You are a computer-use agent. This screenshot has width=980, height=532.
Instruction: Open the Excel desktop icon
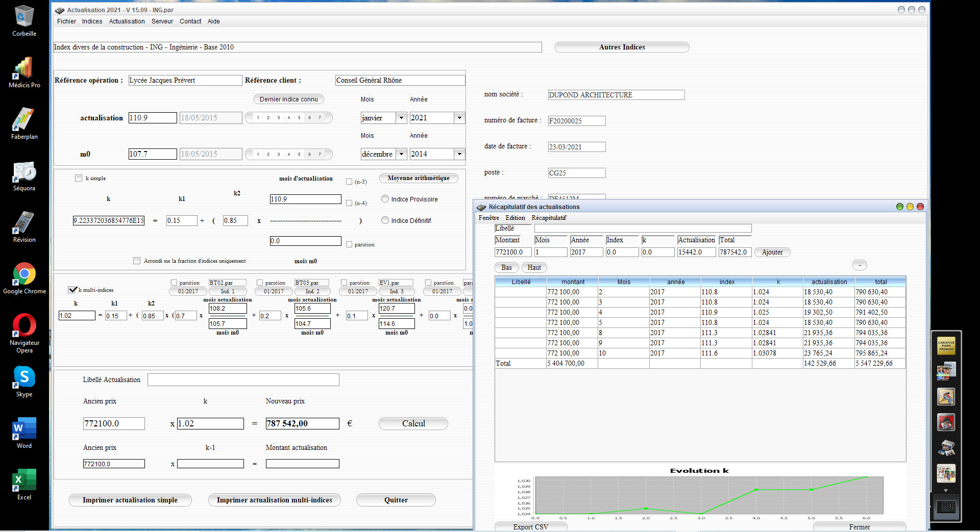tap(24, 484)
